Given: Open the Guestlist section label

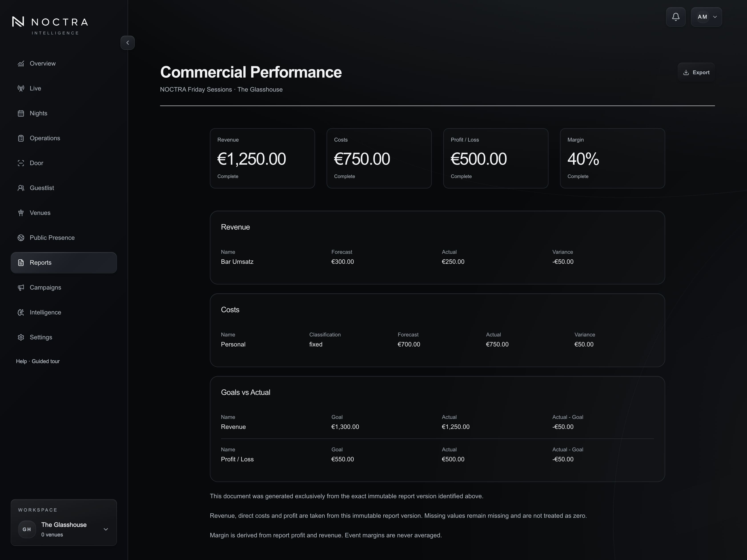Looking at the screenshot, I should point(42,188).
